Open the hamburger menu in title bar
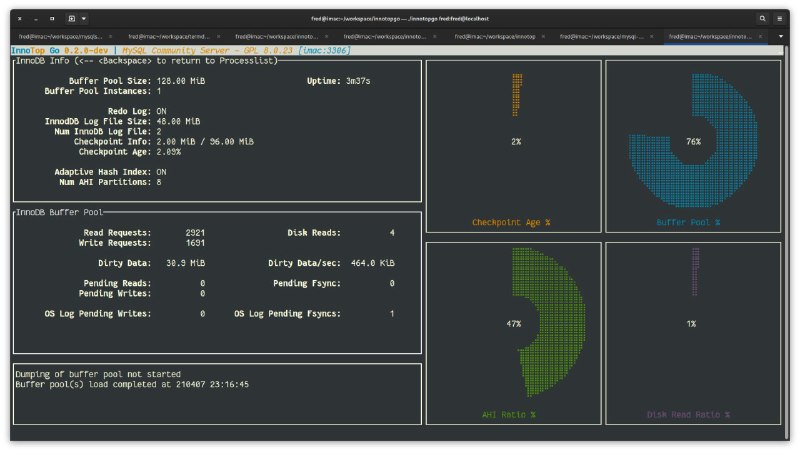 780,18
